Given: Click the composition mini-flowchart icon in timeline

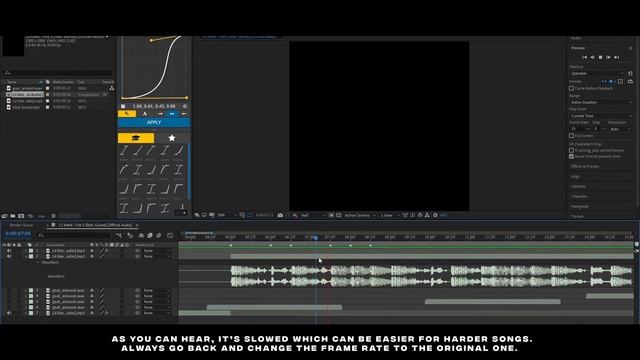Looking at the screenshot, I should click(x=119, y=236).
